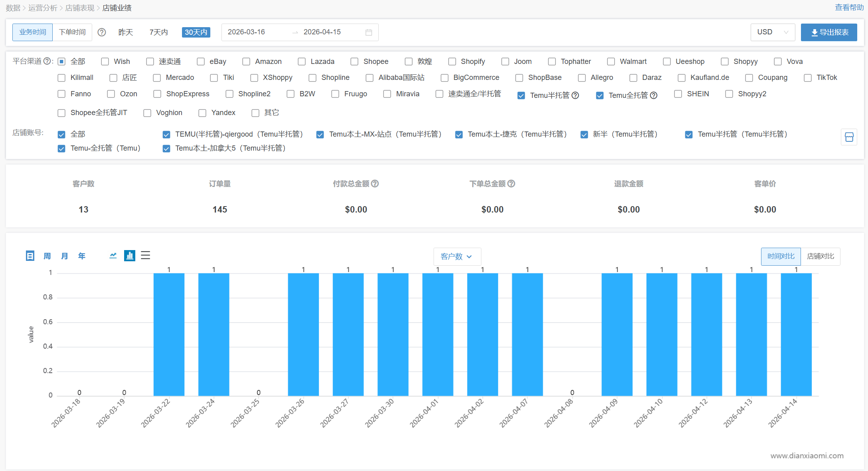Image resolution: width=868 pixels, height=471 pixels.
Task: Switch chart to daily granularity icon
Action: click(30, 256)
